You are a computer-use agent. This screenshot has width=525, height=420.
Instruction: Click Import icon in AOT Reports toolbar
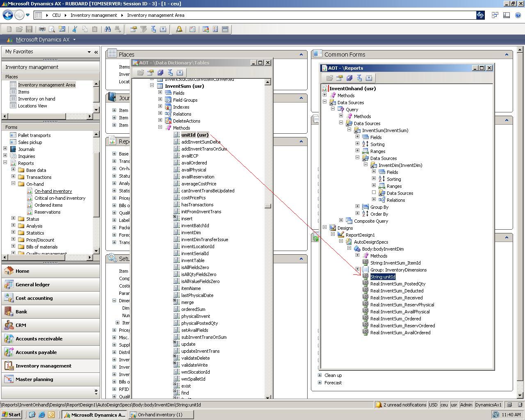point(359,78)
